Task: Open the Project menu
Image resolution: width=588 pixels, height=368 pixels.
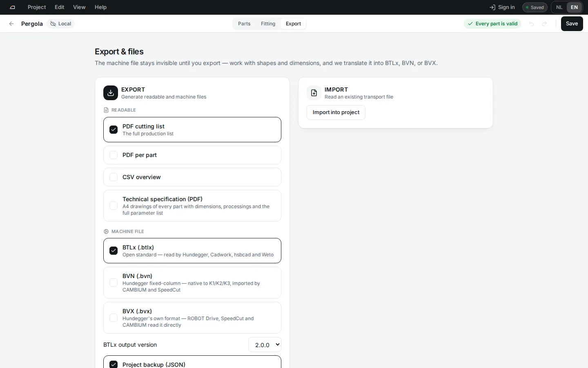Action: [37, 7]
